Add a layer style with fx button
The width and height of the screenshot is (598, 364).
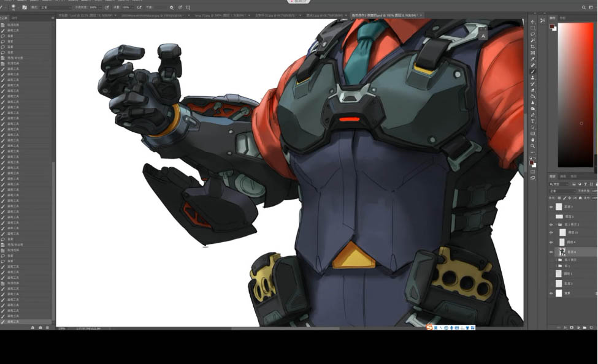(x=565, y=327)
